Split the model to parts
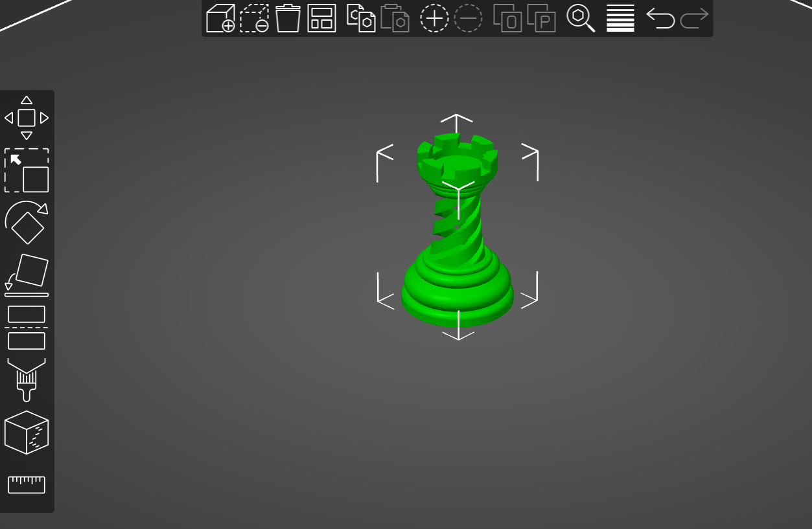 (541, 19)
